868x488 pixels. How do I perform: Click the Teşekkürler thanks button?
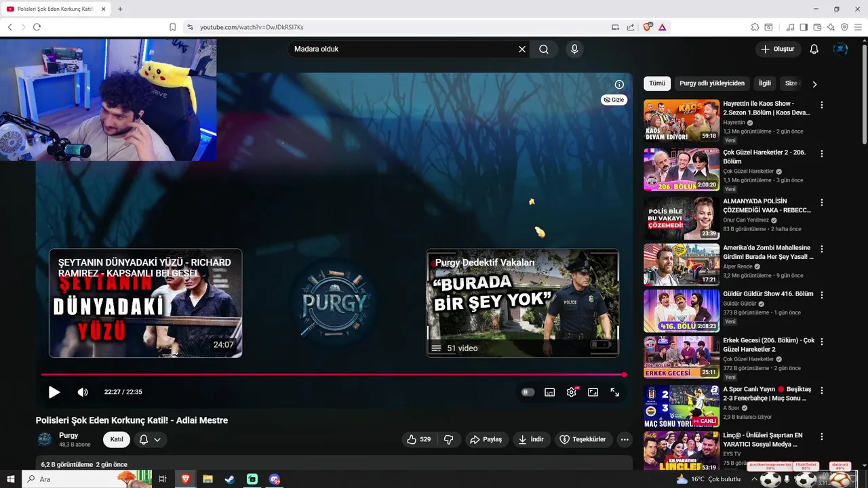click(x=583, y=439)
